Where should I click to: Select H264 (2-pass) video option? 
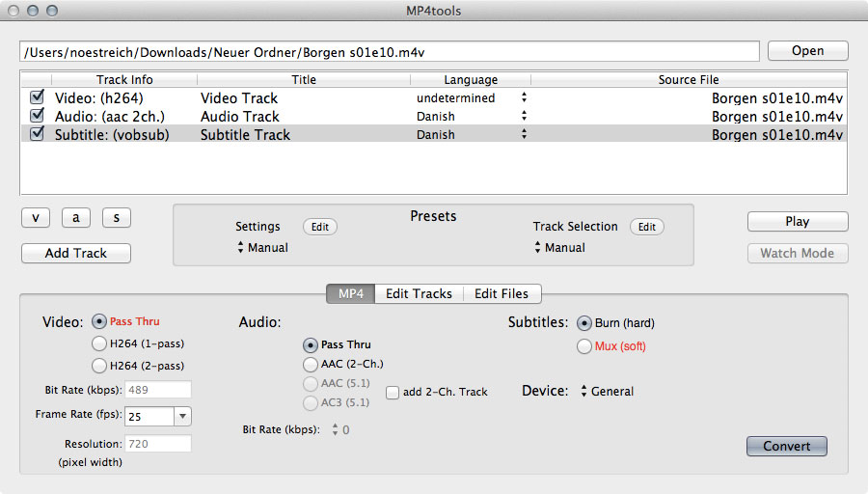98,366
